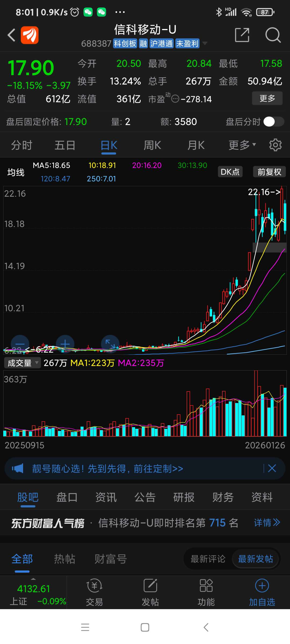
Task: Tap the Android home button
Action: coord(145,627)
